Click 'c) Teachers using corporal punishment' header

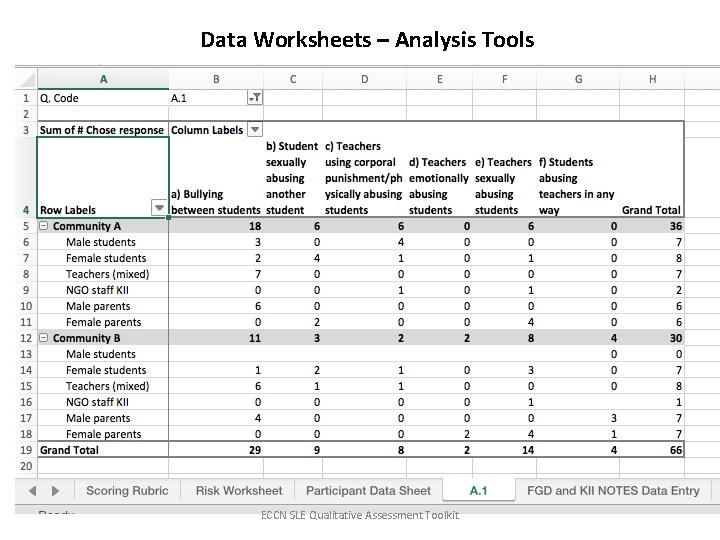tap(365, 178)
